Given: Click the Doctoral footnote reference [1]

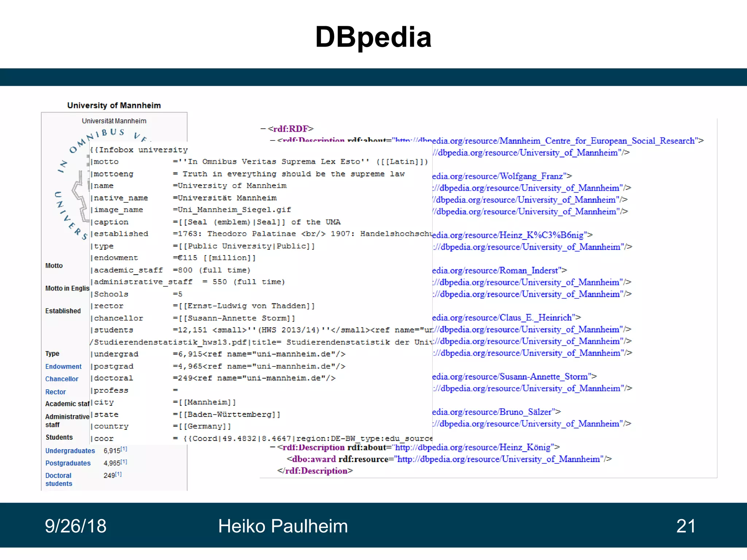Looking at the screenshot, I should (x=118, y=474).
